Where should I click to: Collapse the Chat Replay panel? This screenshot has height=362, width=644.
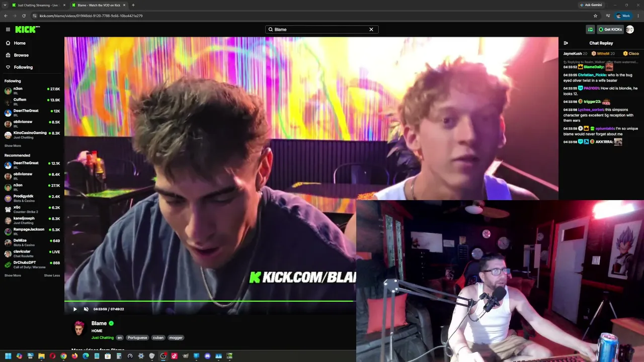tap(566, 43)
